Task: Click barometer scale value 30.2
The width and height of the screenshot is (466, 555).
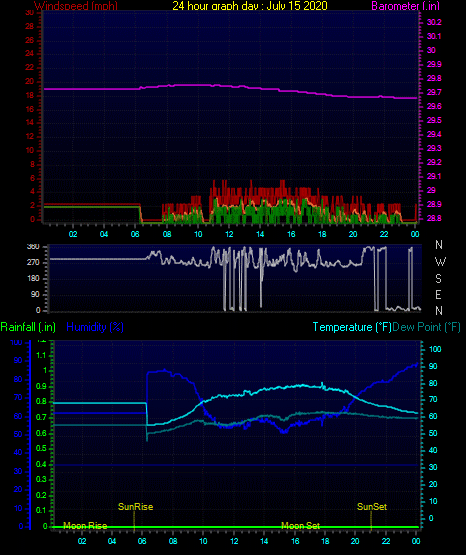Action: click(434, 22)
